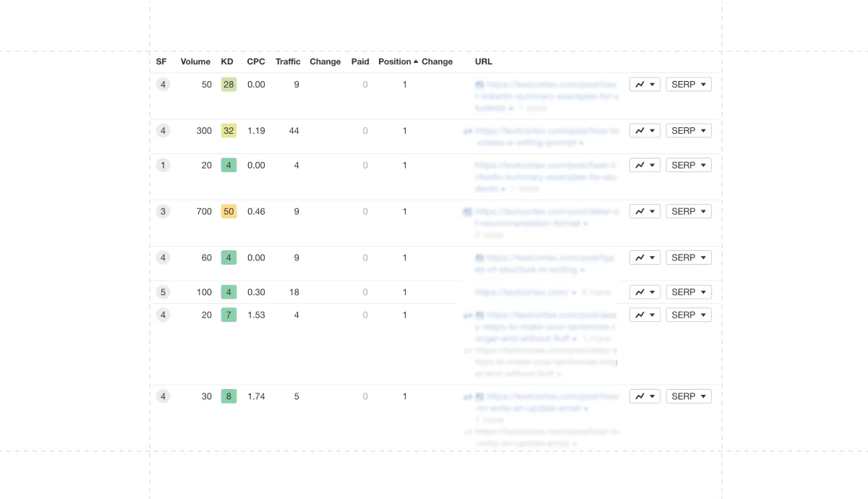Image resolution: width=868 pixels, height=499 pixels.
Task: Click the SF badge showing 3
Action: pyautogui.click(x=163, y=212)
